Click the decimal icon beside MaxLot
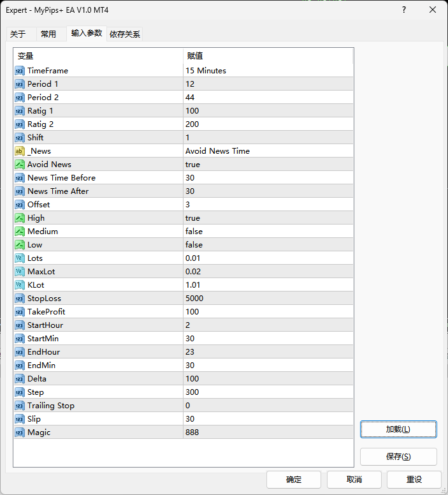The height and width of the screenshot is (495, 448). pos(20,272)
